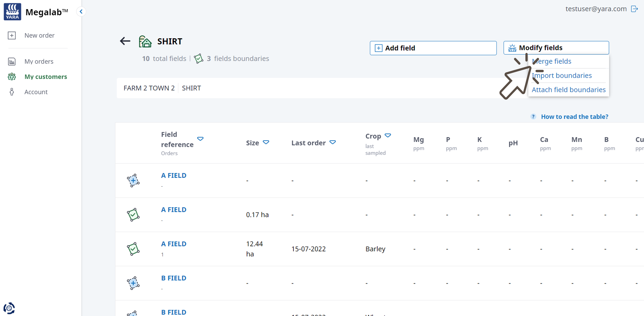This screenshot has height=316, width=644.
Task: Open the Size column sort arrow
Action: pyautogui.click(x=266, y=142)
